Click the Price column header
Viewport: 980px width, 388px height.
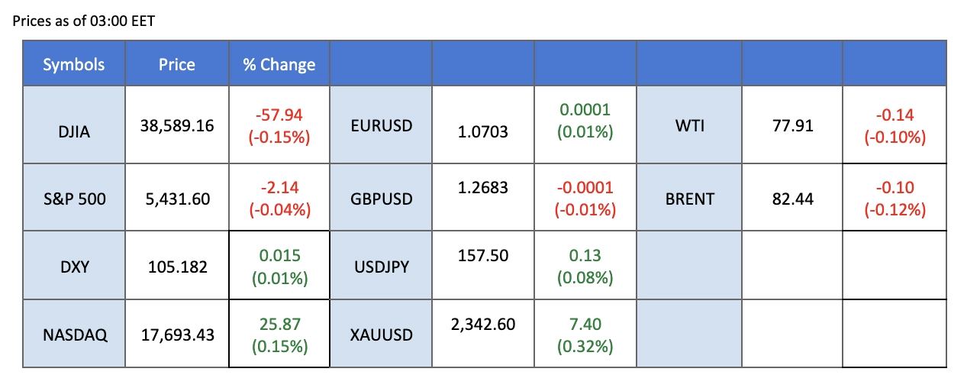point(176,65)
